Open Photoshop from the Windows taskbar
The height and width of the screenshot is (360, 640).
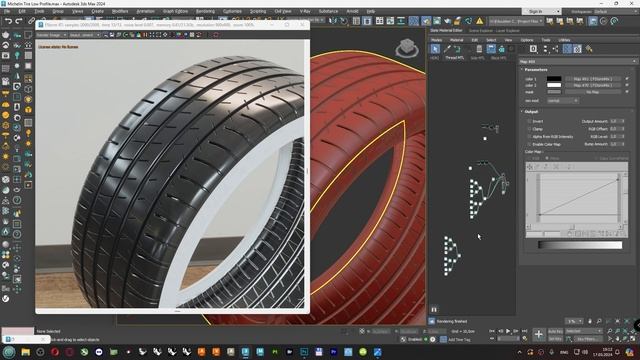[x=304, y=352]
